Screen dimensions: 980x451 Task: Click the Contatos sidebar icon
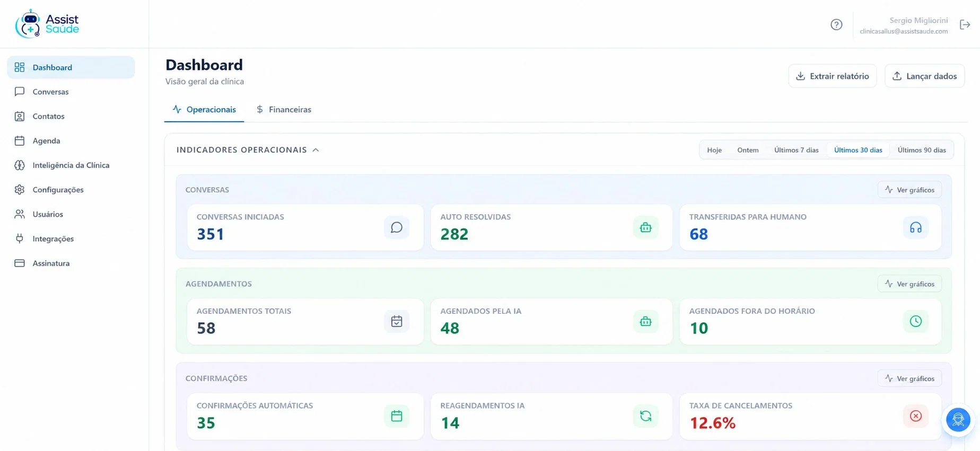click(20, 116)
